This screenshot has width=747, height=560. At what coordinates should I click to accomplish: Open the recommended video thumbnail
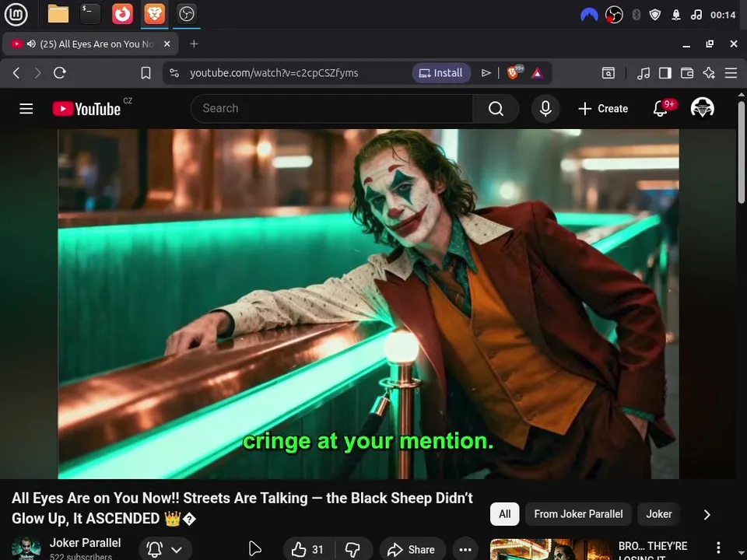[551, 550]
